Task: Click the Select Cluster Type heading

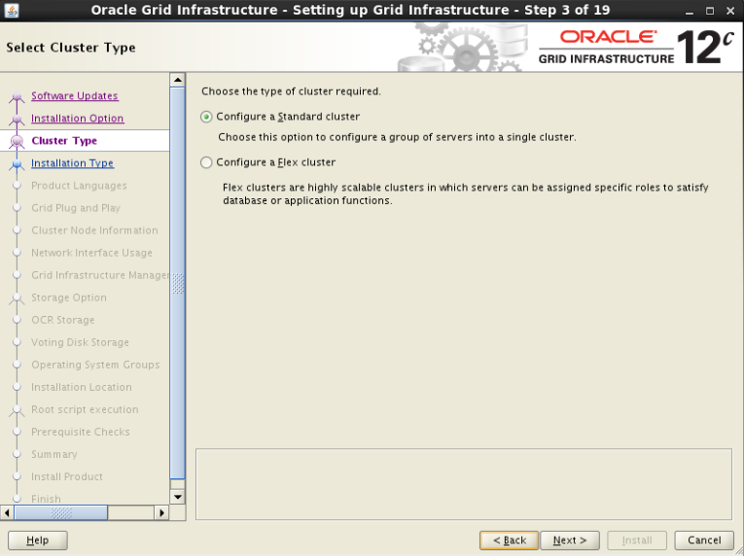Action: 71,48
